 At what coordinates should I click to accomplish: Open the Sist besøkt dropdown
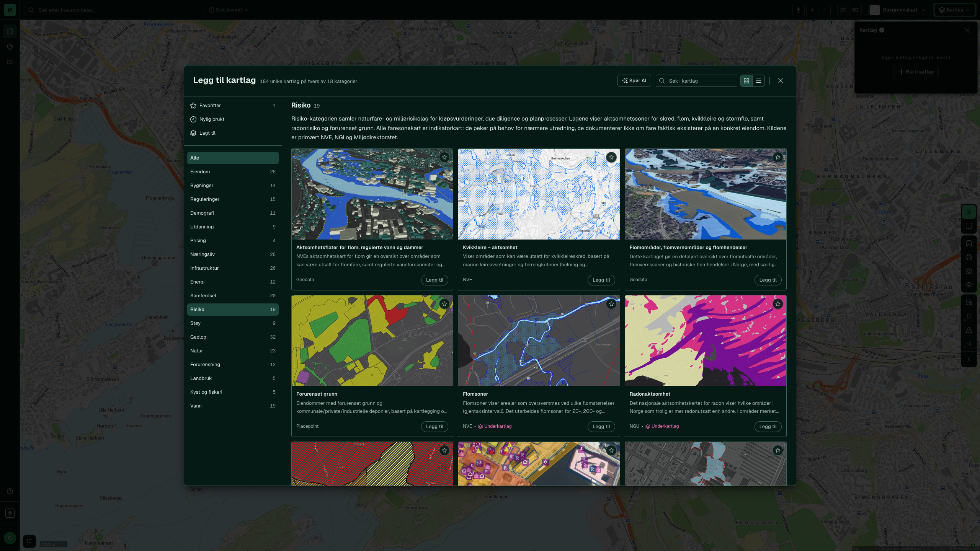(x=229, y=10)
